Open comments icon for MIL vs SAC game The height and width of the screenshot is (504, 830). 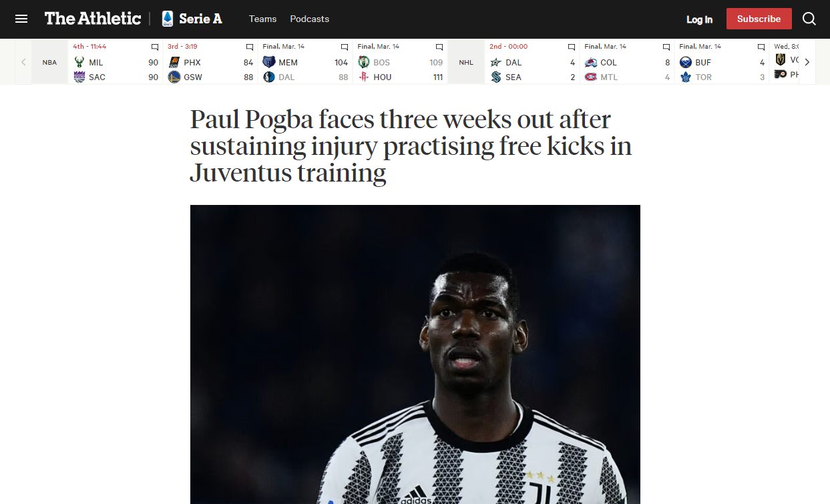(x=155, y=47)
